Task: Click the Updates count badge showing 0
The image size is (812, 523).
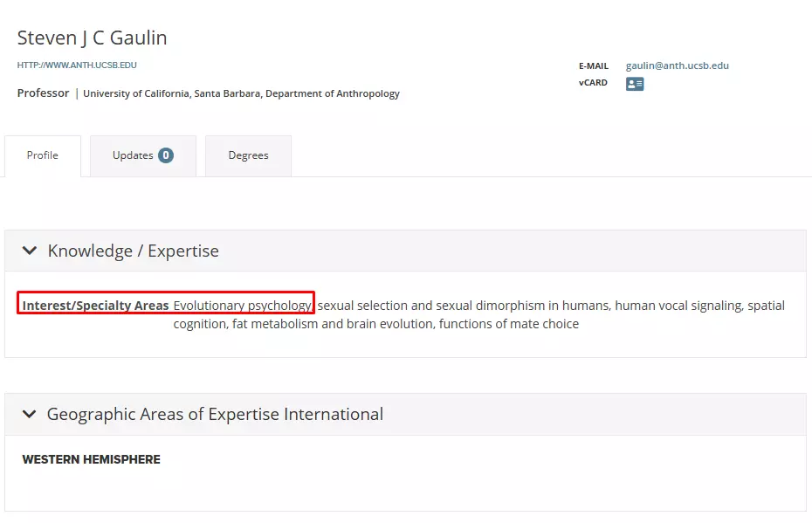Action: pos(166,155)
